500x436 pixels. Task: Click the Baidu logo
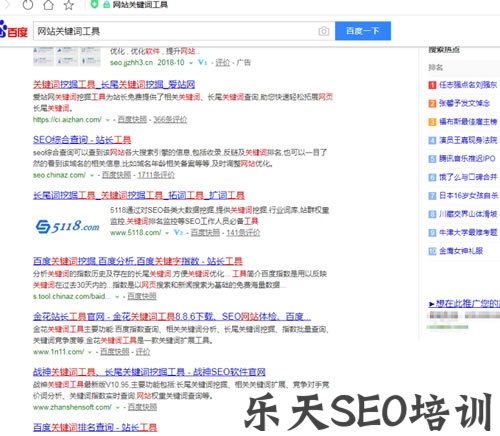(x=13, y=30)
